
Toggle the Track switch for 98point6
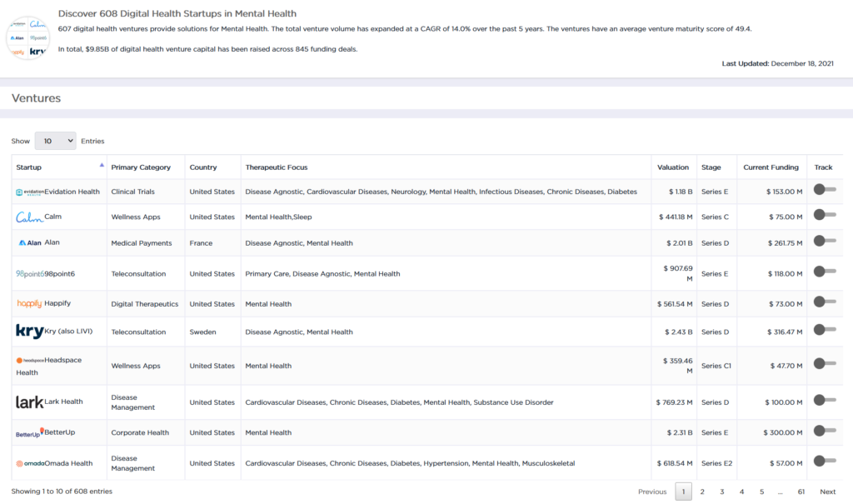[824, 271]
